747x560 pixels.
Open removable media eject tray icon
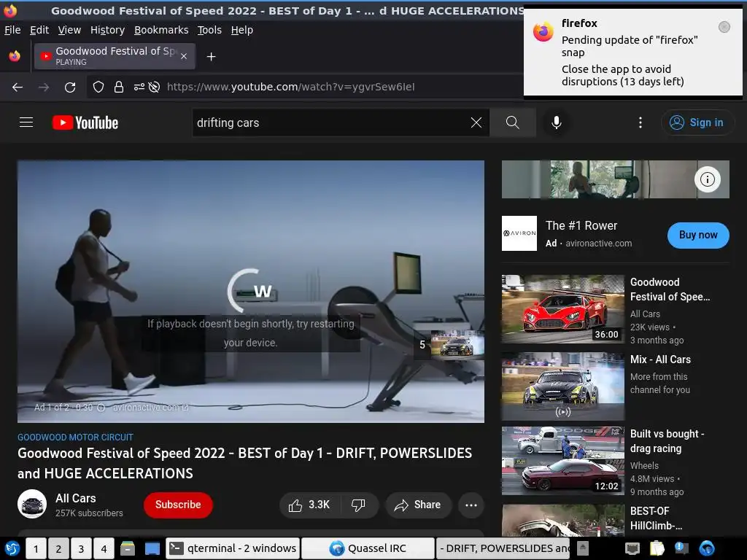(583, 548)
